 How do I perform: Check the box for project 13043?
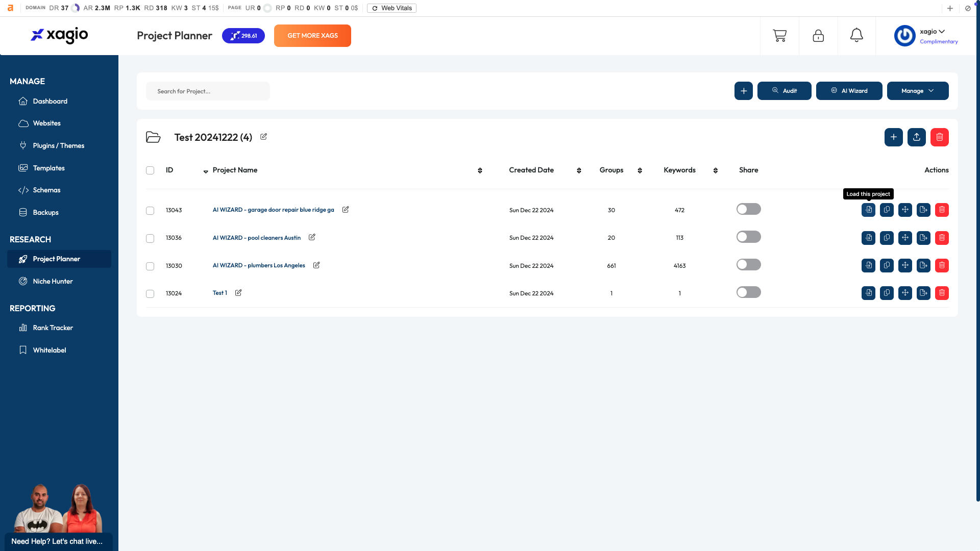coord(150,211)
